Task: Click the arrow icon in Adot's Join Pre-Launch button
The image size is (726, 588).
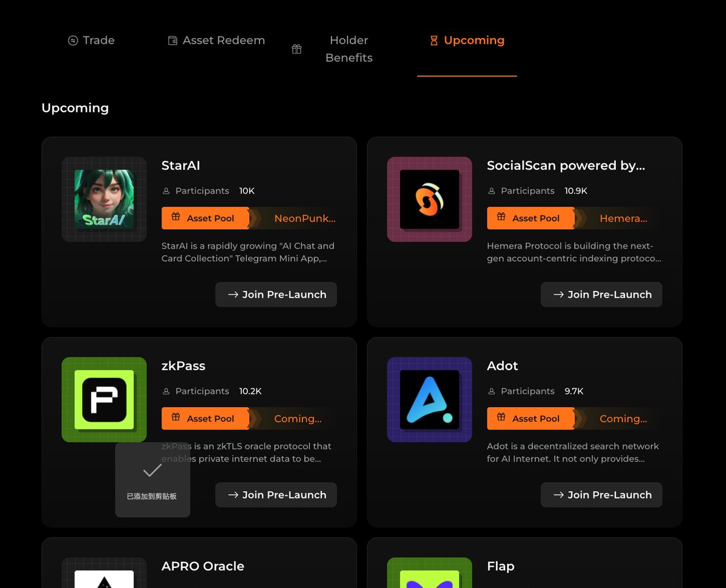Action: point(558,495)
